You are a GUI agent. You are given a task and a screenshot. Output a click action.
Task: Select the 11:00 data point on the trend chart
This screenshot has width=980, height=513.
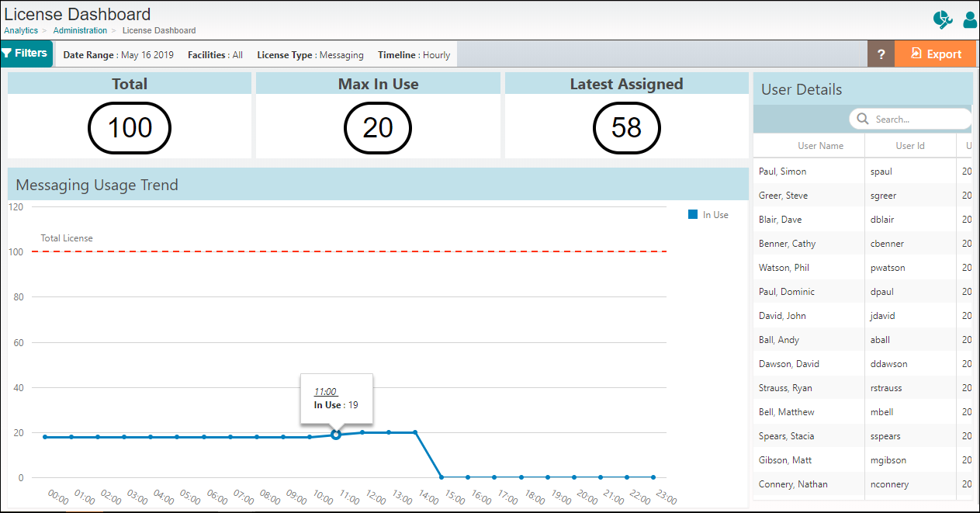click(x=336, y=435)
